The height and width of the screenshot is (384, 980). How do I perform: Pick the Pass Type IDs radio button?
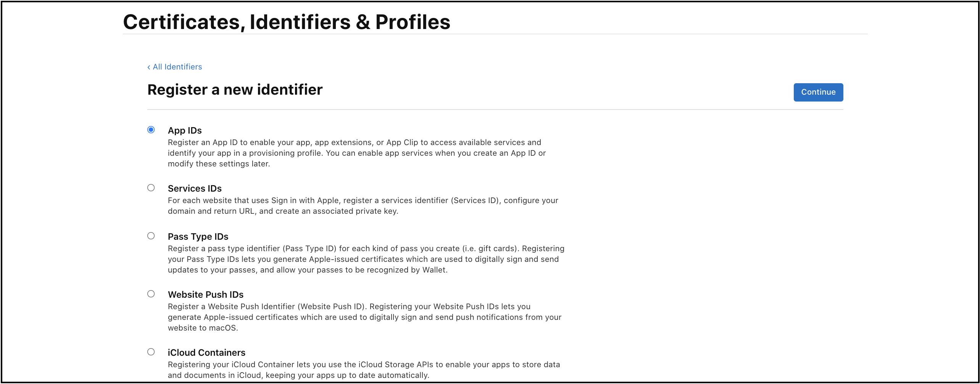point(151,236)
